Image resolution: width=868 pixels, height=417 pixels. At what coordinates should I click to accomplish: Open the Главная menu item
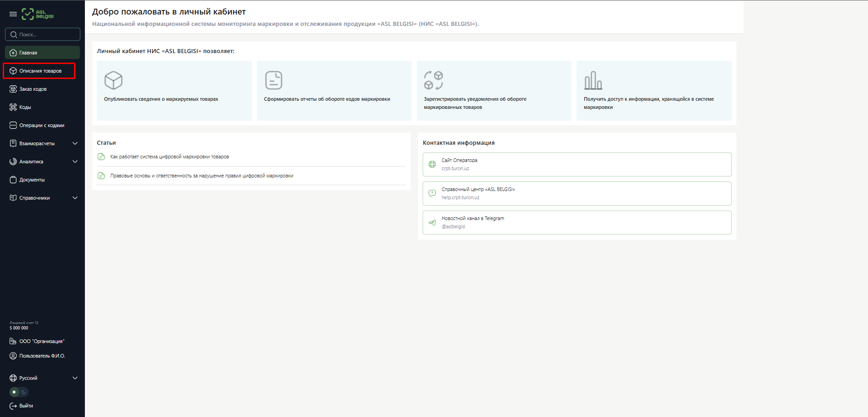pos(43,53)
